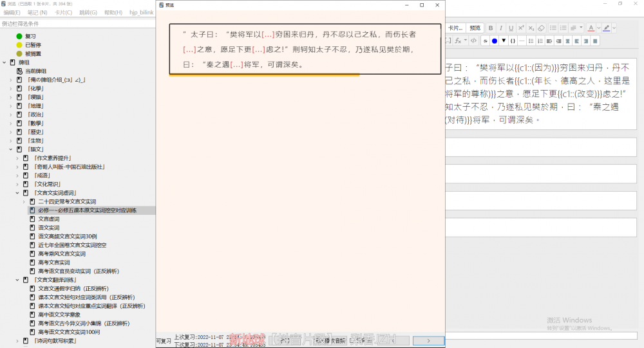Click the 可复习 button in preview window
The width and height of the screenshot is (644, 348).
[164, 341]
